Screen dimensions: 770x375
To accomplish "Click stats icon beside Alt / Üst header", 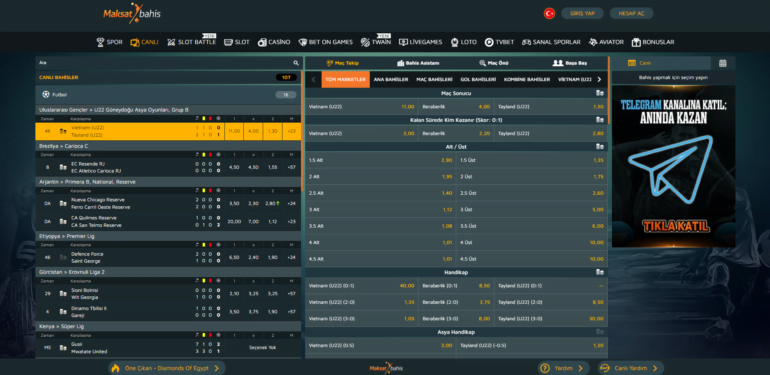I will pos(599,146).
